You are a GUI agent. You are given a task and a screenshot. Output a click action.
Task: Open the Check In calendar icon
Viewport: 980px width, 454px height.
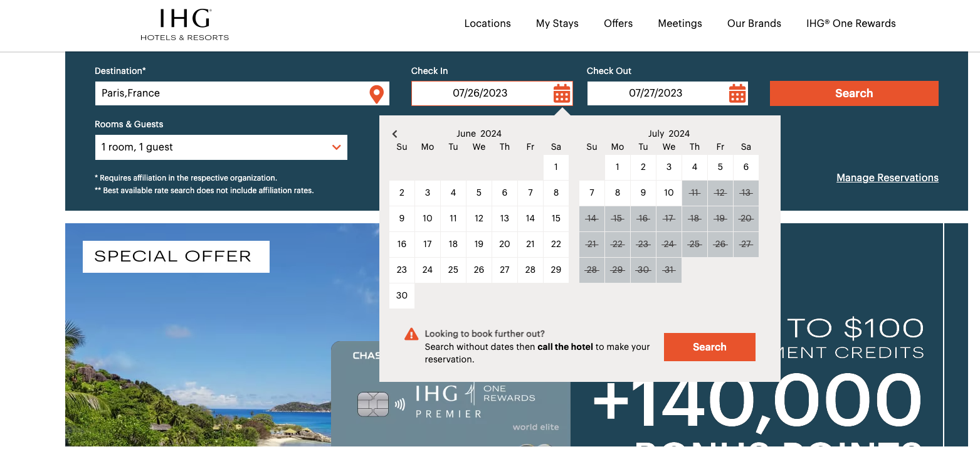point(562,93)
